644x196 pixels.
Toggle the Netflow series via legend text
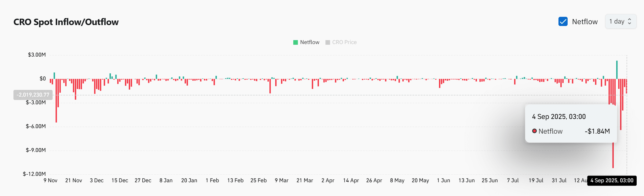[x=309, y=43]
